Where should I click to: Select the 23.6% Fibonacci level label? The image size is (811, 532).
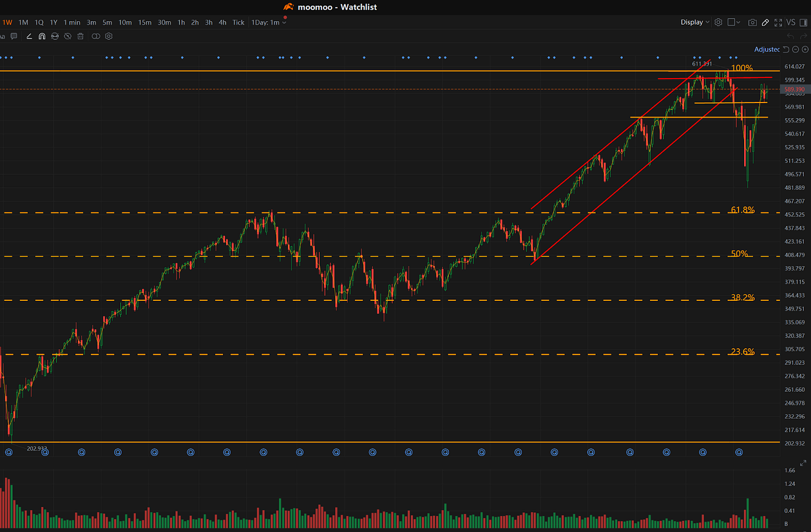(x=742, y=352)
